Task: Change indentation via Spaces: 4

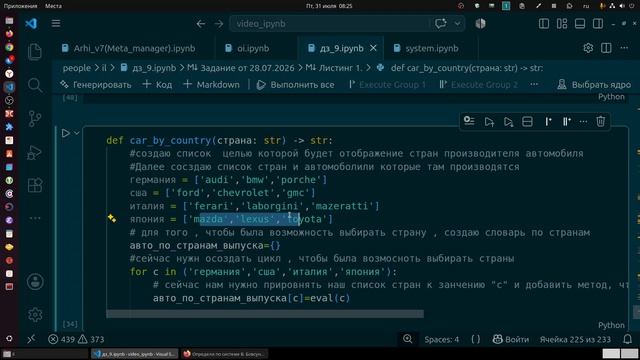Action: click(x=441, y=339)
